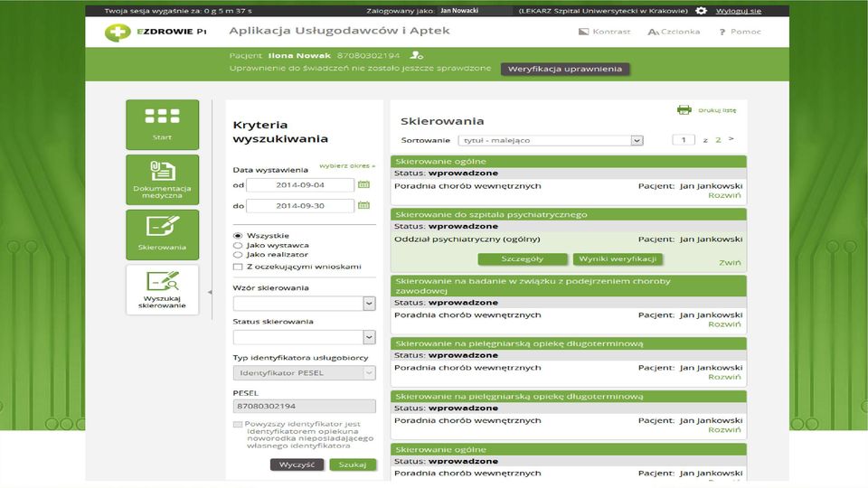The height and width of the screenshot is (488, 868).
Task: Click the Wyczyść button
Action: (297, 465)
